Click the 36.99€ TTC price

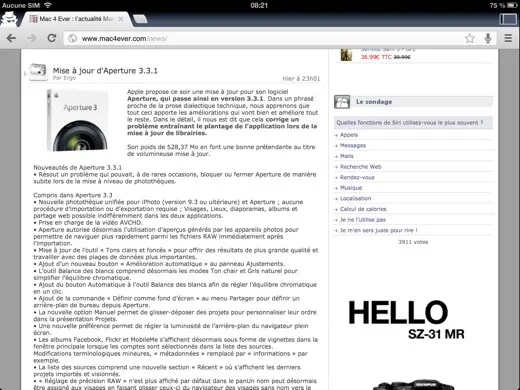pos(376,57)
